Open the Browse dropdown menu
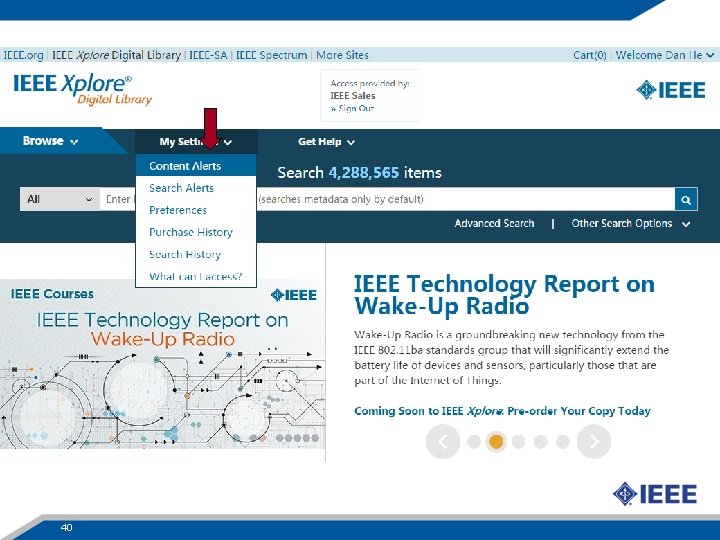 51,141
